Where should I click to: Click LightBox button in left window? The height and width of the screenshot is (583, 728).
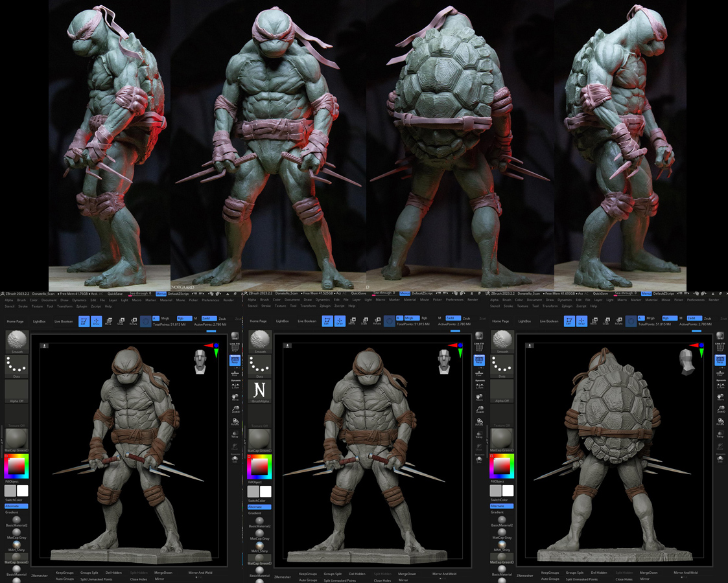click(x=39, y=321)
